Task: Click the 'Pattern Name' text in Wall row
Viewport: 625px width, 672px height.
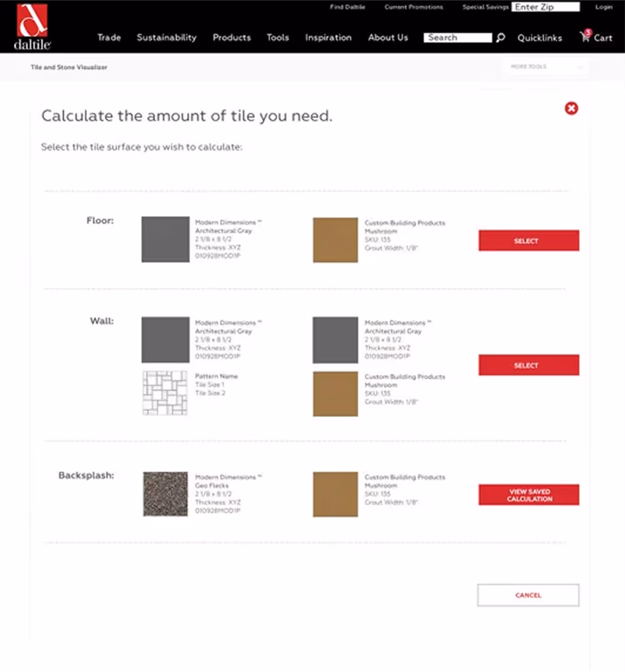Action: (216, 376)
